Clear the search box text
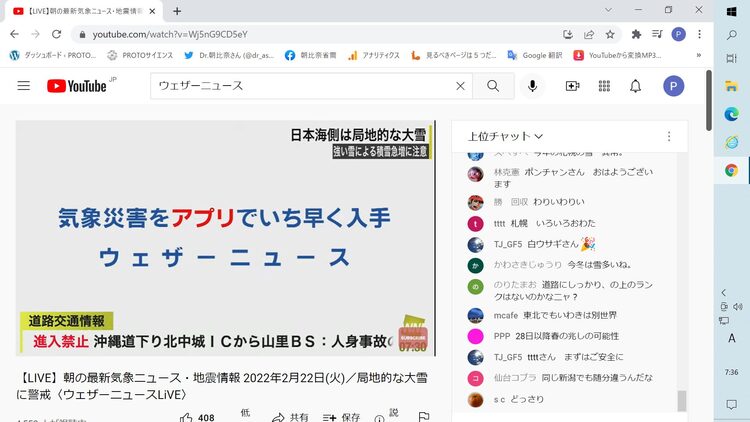The height and width of the screenshot is (422, 750). 460,86
